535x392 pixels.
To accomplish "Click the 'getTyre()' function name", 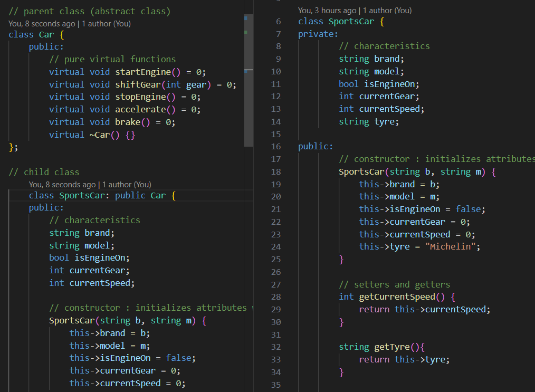I will [397, 347].
